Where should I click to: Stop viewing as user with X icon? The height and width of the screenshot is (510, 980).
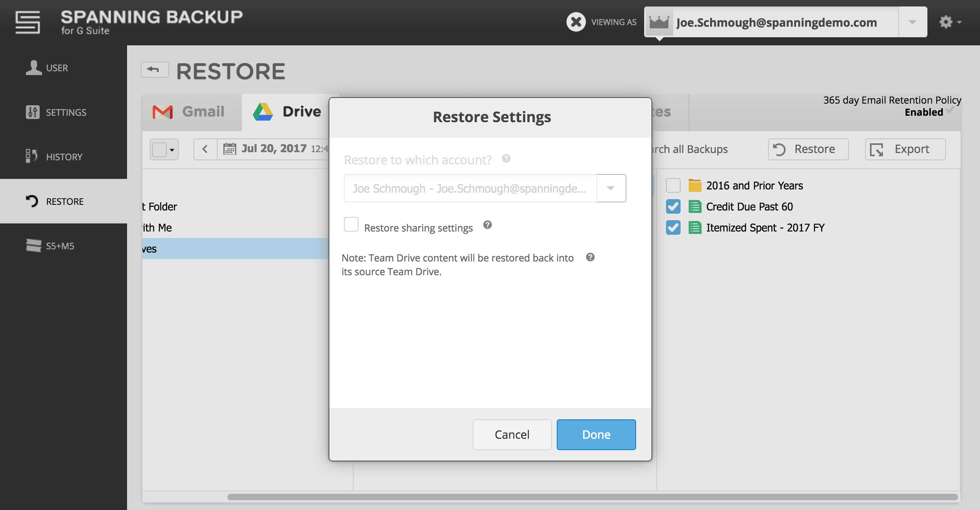576,22
